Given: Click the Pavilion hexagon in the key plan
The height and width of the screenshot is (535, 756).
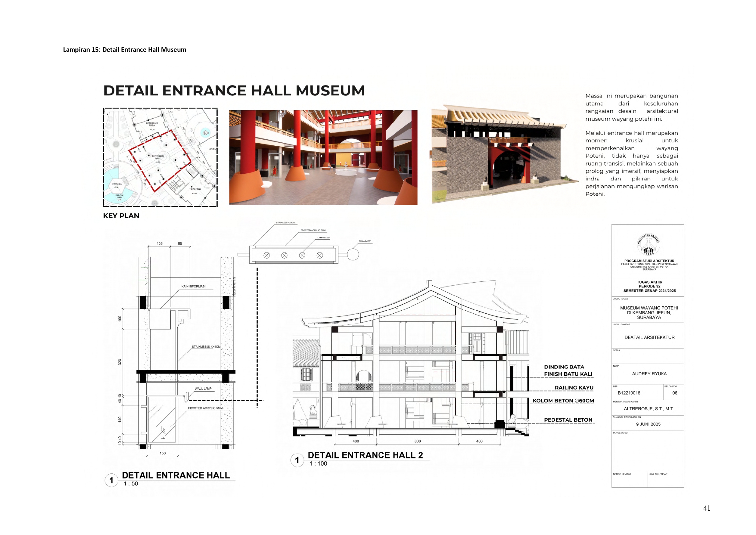Looking at the screenshot, I should point(117,185).
